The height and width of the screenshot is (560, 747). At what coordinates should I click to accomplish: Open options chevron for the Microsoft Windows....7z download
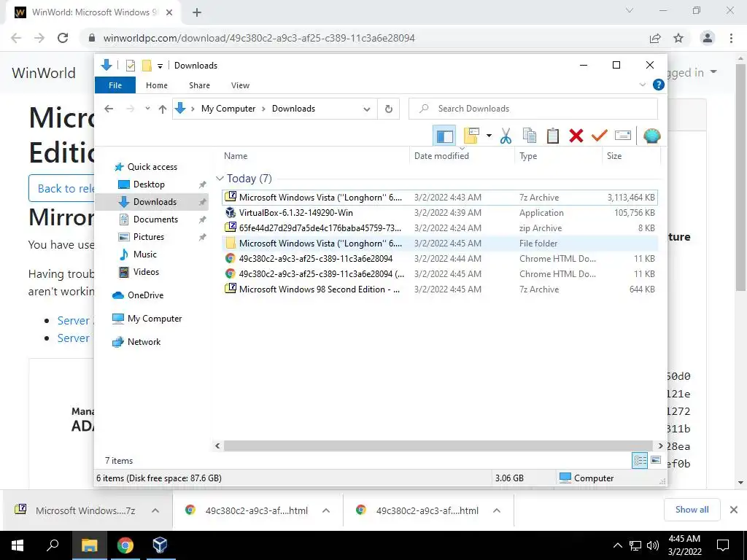tap(155, 510)
